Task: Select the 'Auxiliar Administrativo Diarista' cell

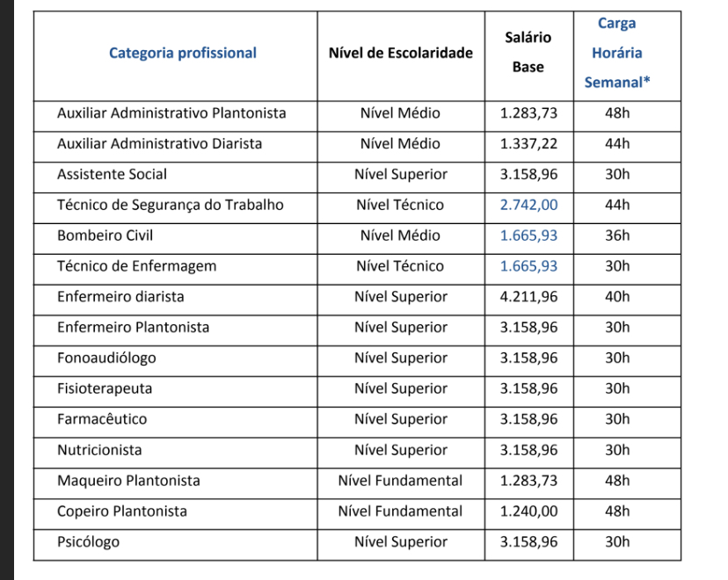Action: point(159,143)
